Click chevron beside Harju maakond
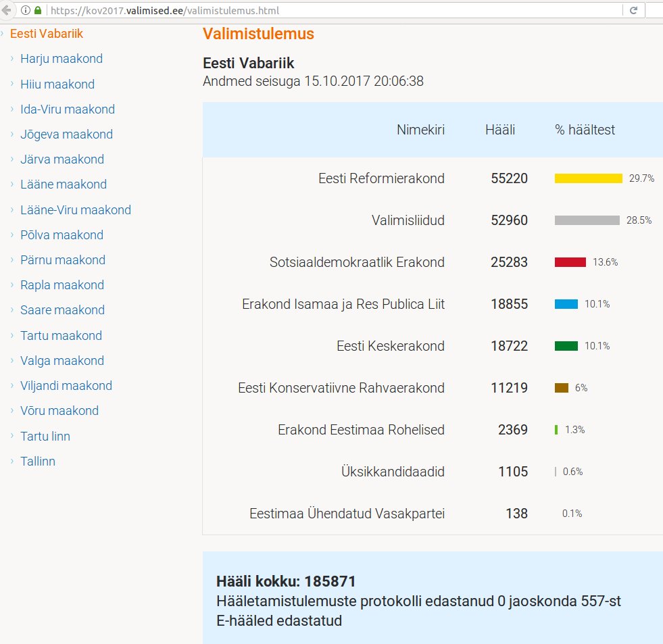This screenshot has height=644, width=663. click(12, 59)
